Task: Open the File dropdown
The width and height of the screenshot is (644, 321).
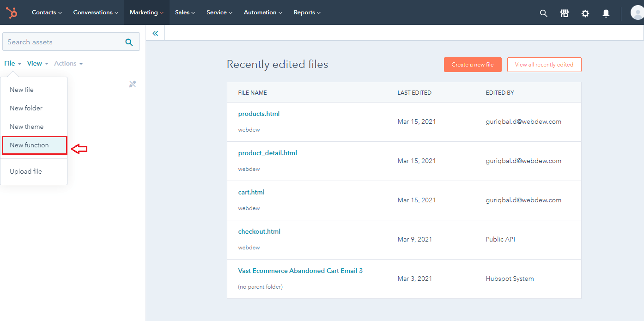Action: click(12, 63)
